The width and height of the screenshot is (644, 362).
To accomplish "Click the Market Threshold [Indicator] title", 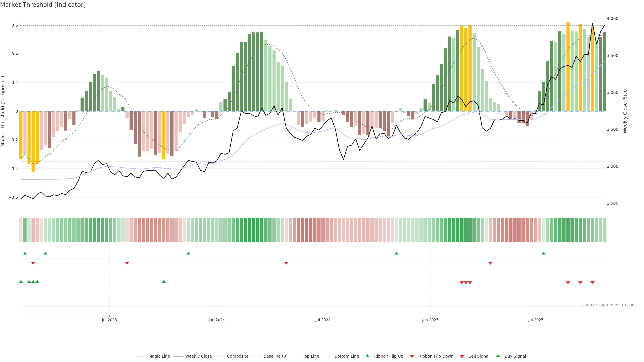I will tap(43, 5).
